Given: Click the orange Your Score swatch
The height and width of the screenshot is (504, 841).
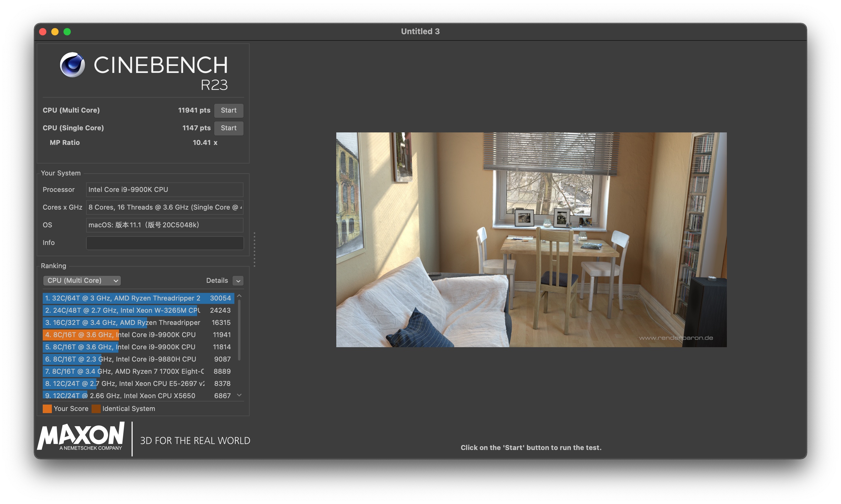Looking at the screenshot, I should (x=47, y=409).
